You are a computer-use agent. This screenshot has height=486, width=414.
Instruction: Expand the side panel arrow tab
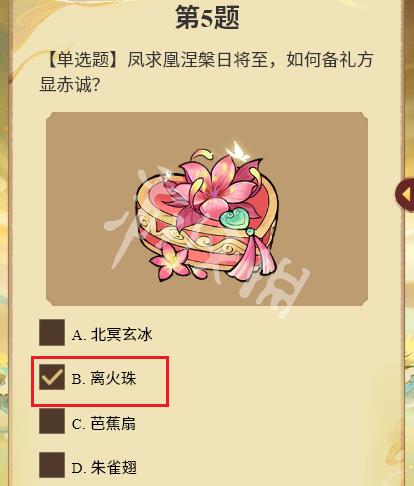(405, 194)
